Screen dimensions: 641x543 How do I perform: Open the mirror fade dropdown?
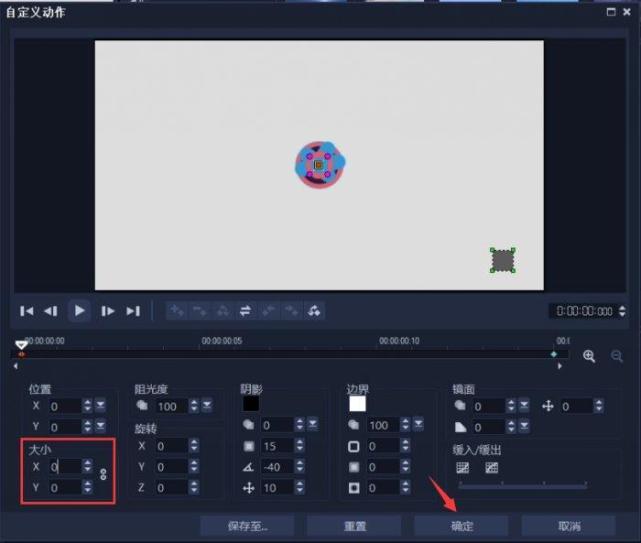tap(524, 426)
